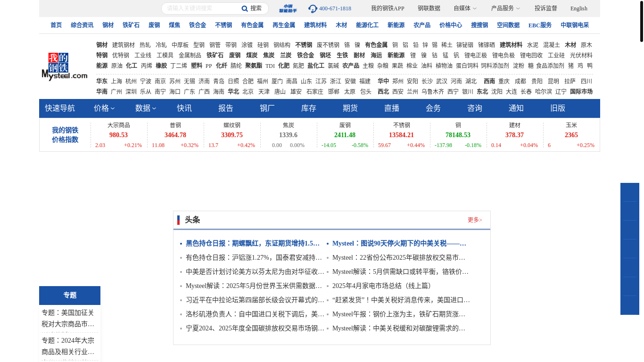This screenshot has width=644, height=362.
Task: Open 中联钢电采 navigation item
Action: 575,25
